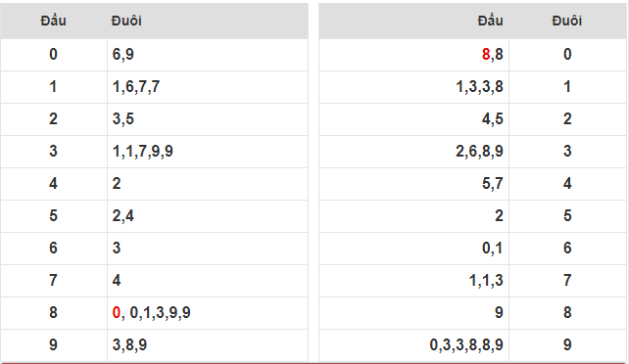629x364 pixels.
Task: Select the 4,5 cell in right table
Action: click(x=413, y=119)
